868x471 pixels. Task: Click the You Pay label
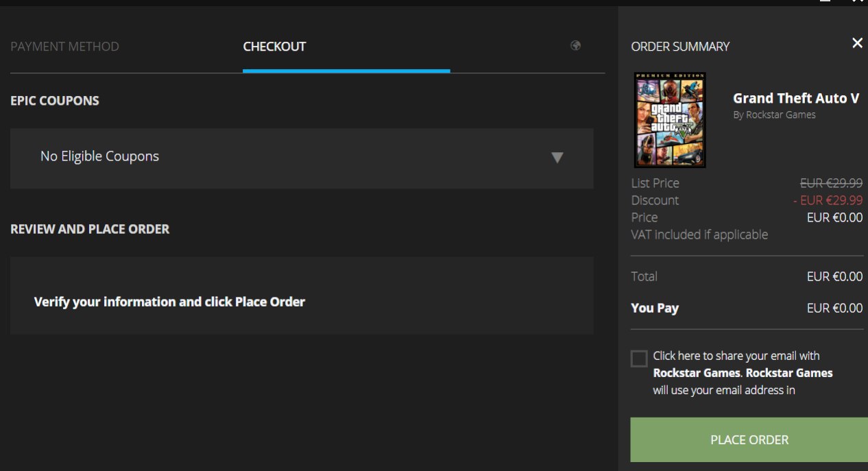(x=655, y=308)
